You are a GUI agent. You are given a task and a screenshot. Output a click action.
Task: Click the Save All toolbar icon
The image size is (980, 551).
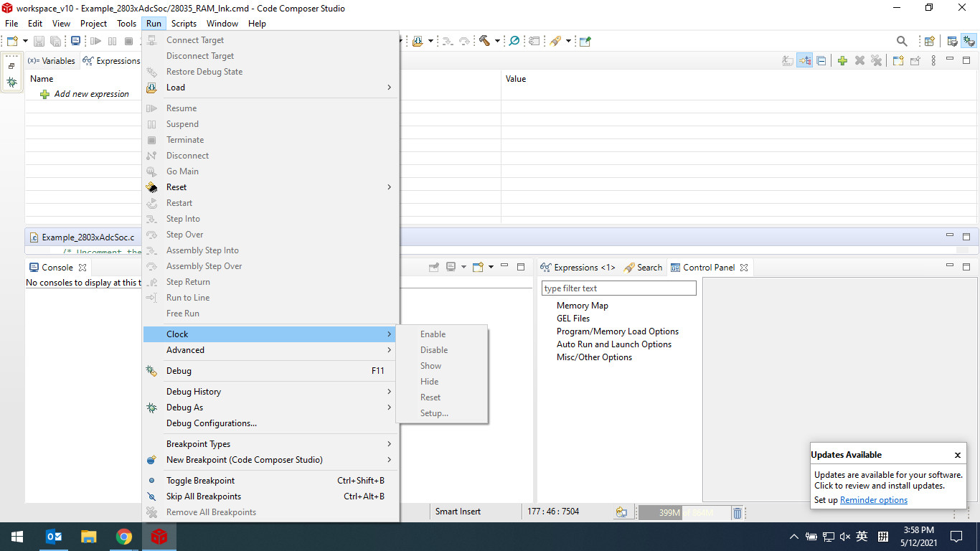55,41
